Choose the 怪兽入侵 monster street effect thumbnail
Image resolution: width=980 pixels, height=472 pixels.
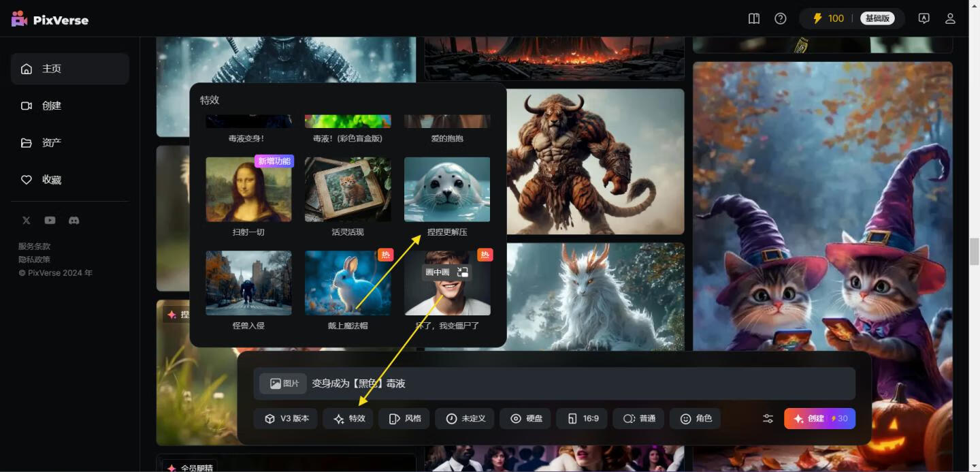pos(249,283)
